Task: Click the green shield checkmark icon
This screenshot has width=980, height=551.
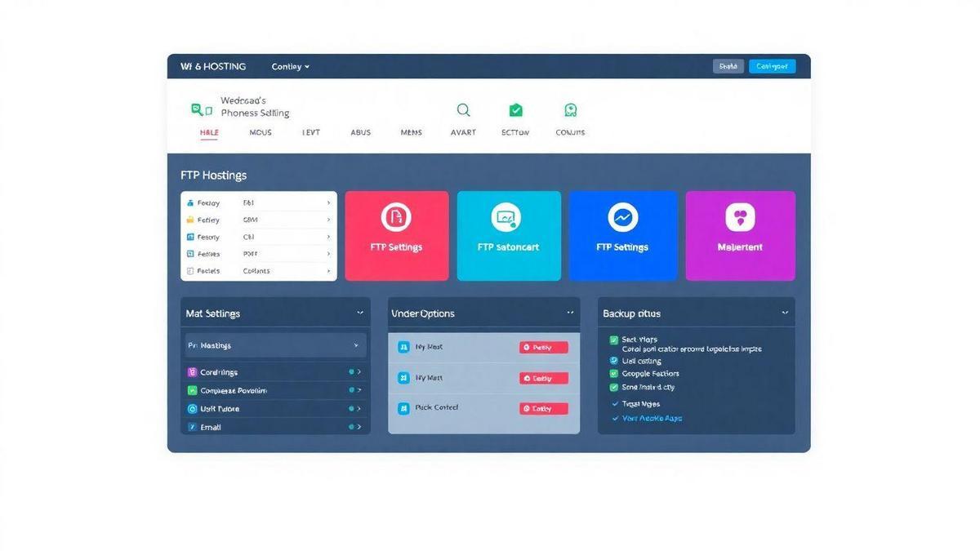Action: point(515,110)
